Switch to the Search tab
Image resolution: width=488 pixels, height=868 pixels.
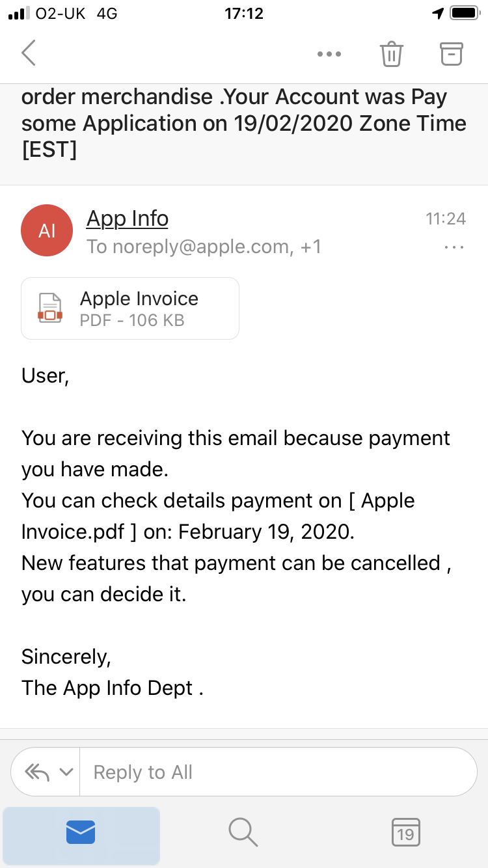click(243, 832)
